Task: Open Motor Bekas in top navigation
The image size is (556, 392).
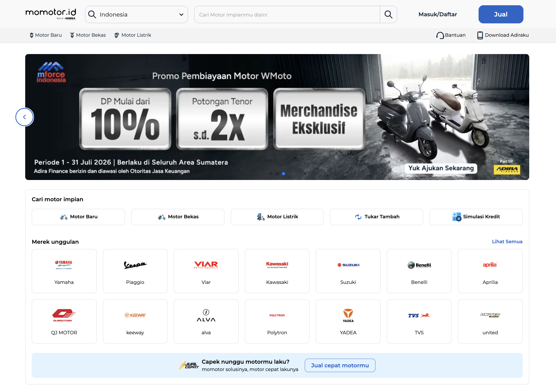Action: pos(88,35)
